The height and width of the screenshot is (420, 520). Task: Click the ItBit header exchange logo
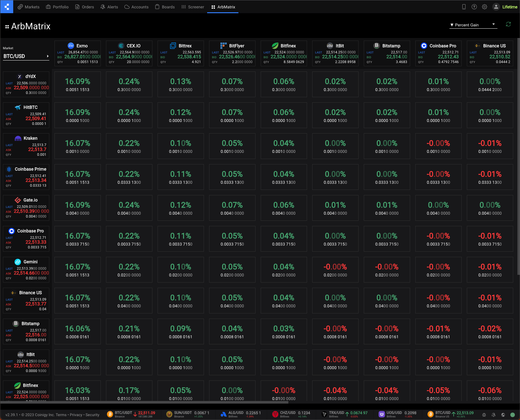330,45
